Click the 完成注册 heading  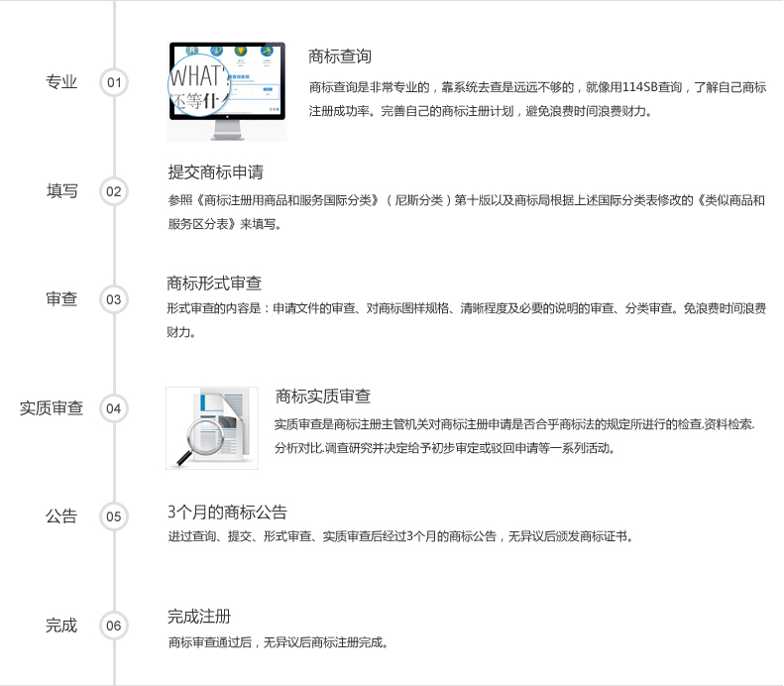[199, 616]
